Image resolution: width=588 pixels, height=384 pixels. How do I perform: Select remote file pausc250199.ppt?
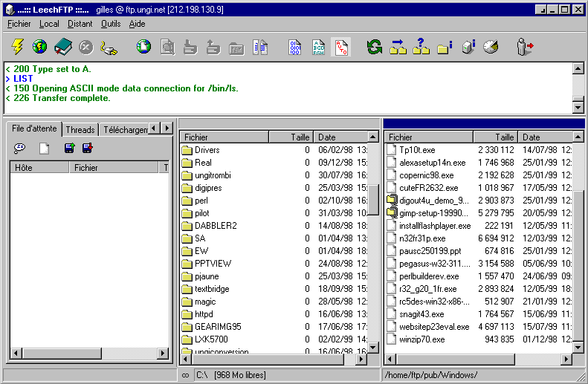coord(430,251)
